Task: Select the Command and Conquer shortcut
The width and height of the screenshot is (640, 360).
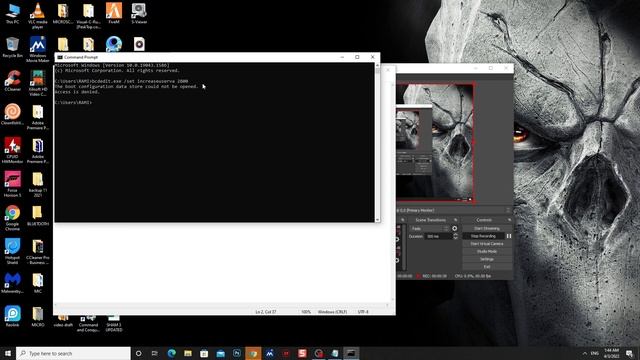Action: coord(88,323)
